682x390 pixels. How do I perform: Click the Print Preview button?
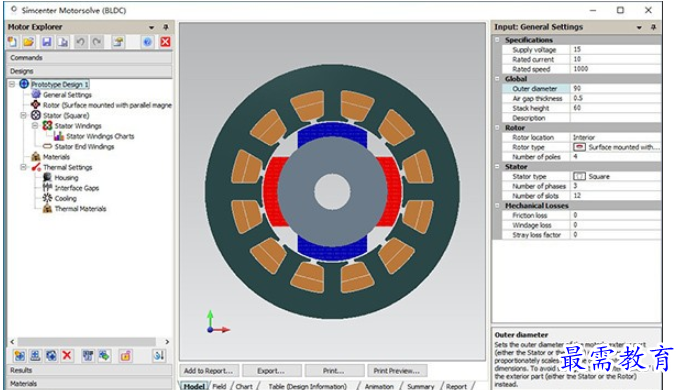click(397, 371)
